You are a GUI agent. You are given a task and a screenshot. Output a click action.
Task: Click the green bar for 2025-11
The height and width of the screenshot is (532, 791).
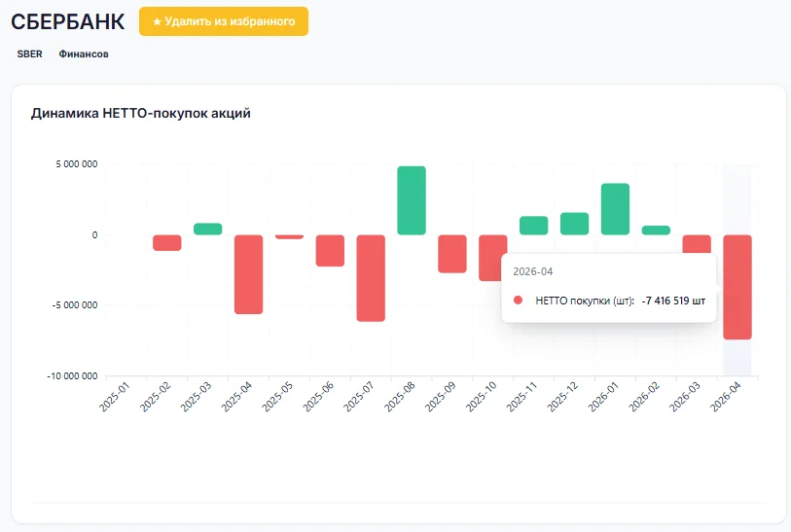[534, 226]
